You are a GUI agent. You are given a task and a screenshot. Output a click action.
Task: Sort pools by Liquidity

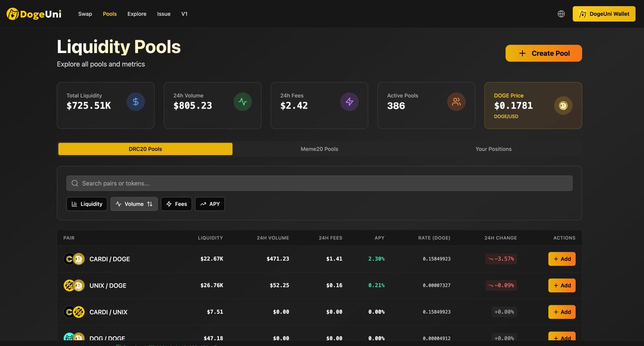87,204
